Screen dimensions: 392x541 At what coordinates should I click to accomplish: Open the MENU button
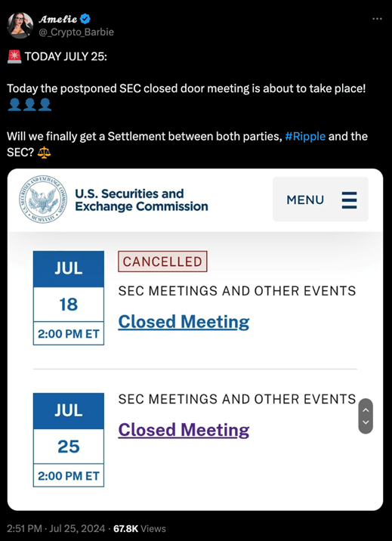[320, 199]
